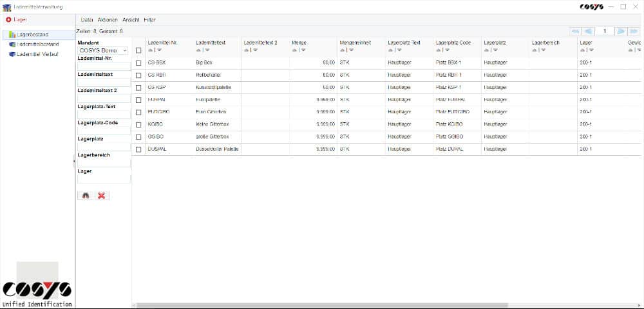Screen dimensions: 644x309
Task: Check the KGIBO kleine Gitterbox row
Action: point(138,125)
